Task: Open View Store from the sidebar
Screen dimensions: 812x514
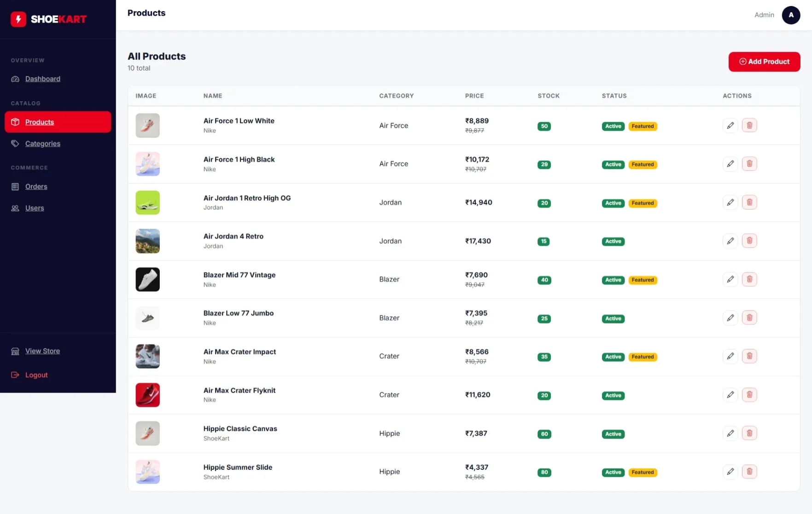Action: [x=42, y=351]
